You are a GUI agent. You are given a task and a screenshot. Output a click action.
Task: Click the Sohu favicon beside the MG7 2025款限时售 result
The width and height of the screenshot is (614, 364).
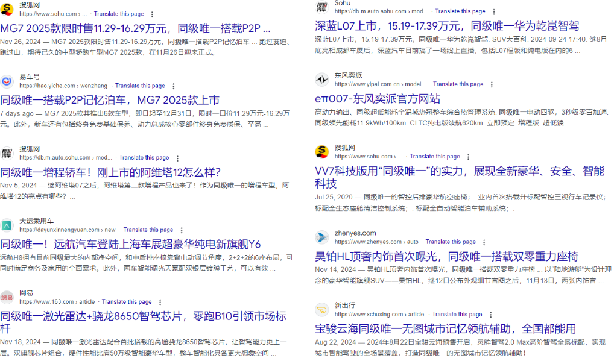tap(7, 8)
